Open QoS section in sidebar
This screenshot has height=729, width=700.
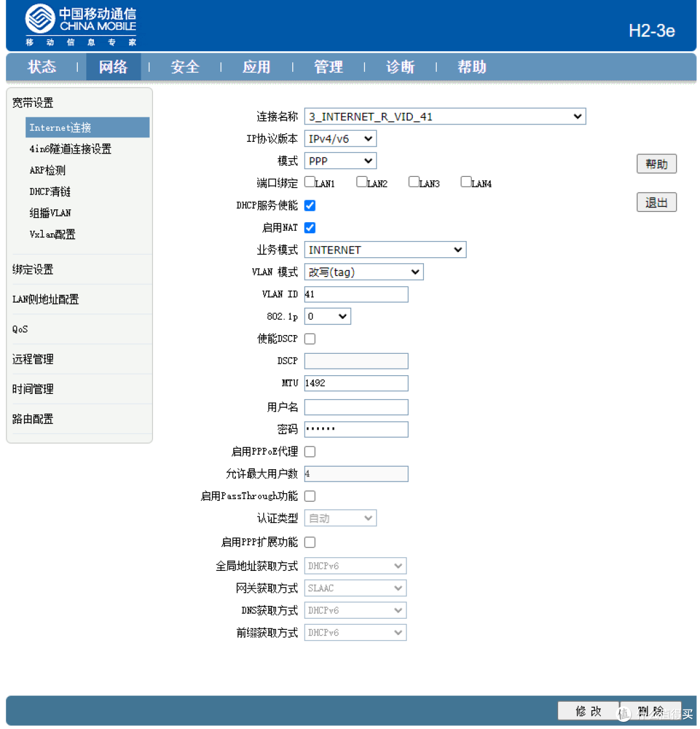click(x=20, y=329)
